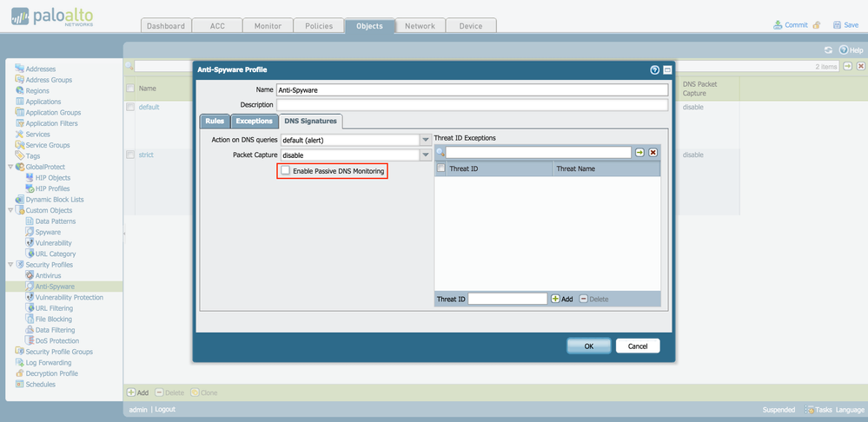Switch to the Rules tab
This screenshot has width=868, height=422.
215,121
